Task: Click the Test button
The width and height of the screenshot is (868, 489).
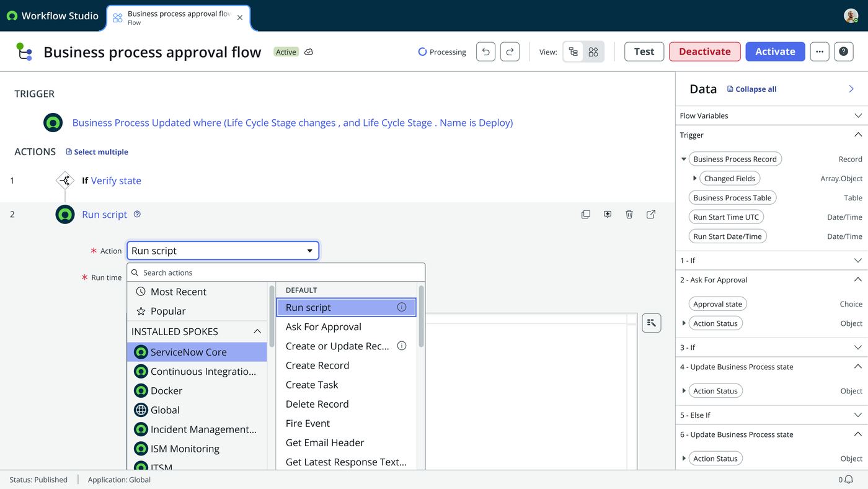Action: click(644, 52)
